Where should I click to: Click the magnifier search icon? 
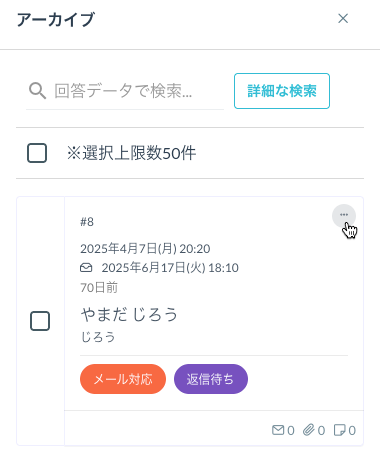point(37,91)
